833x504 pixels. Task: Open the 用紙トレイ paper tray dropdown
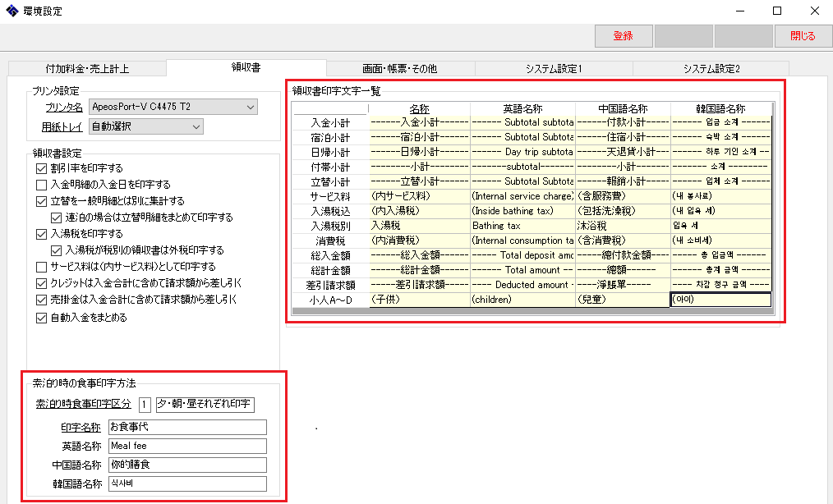tap(196, 126)
